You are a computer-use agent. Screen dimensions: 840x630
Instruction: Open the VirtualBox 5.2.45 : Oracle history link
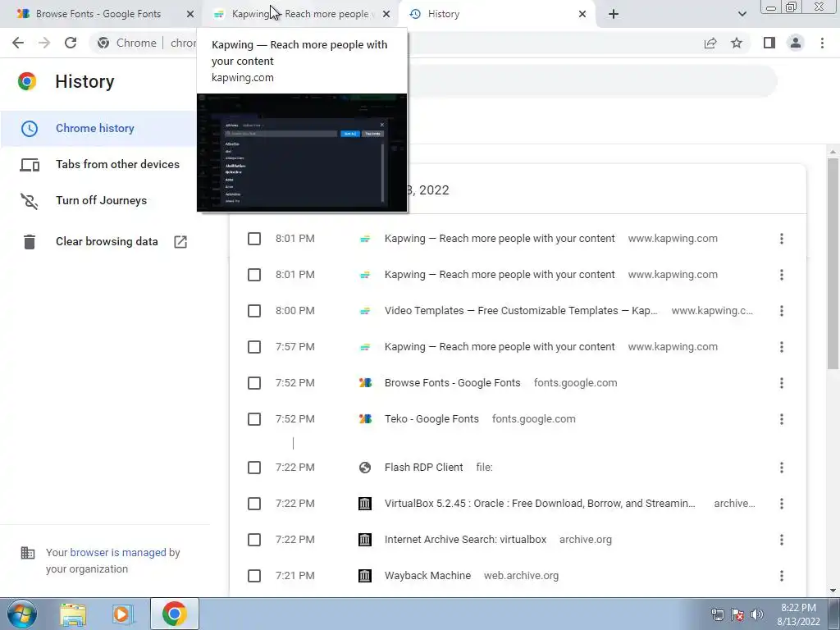pos(540,504)
